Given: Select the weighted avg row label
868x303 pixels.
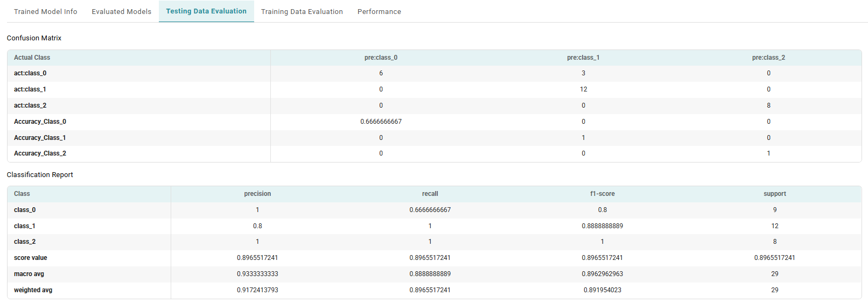Looking at the screenshot, I should [33, 290].
